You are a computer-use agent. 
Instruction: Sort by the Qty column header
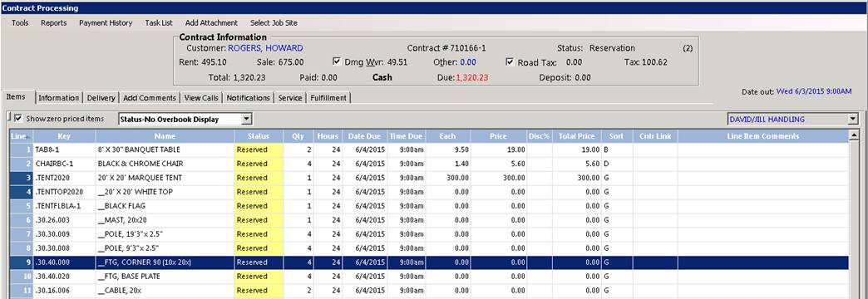(x=298, y=136)
